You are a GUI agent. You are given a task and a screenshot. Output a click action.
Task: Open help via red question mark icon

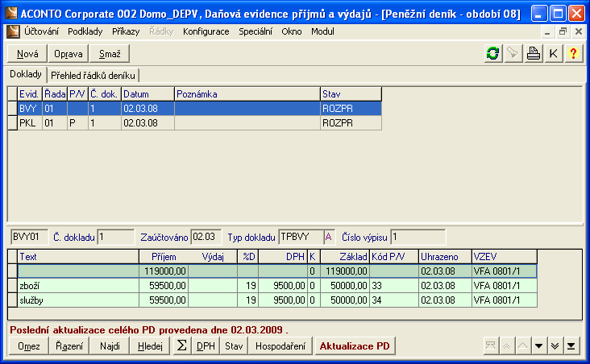(573, 53)
